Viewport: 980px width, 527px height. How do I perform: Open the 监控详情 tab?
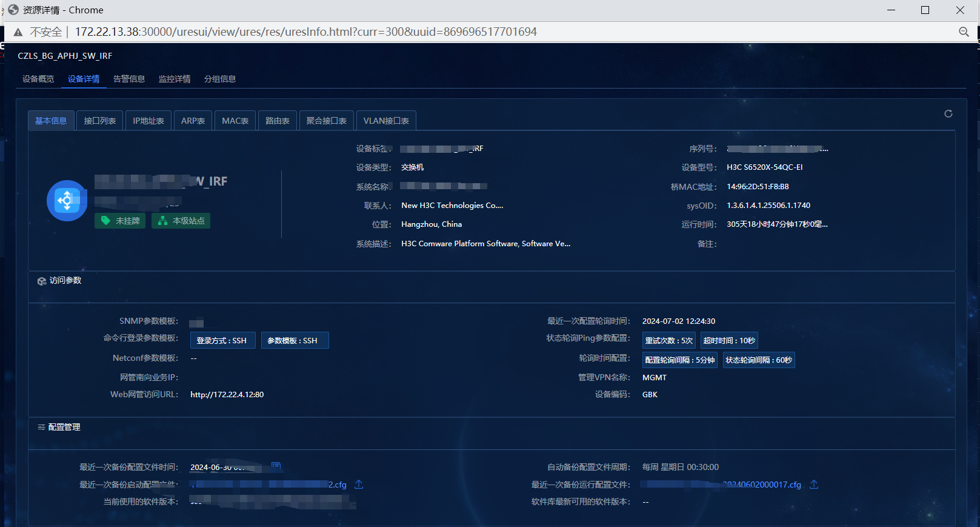click(175, 79)
